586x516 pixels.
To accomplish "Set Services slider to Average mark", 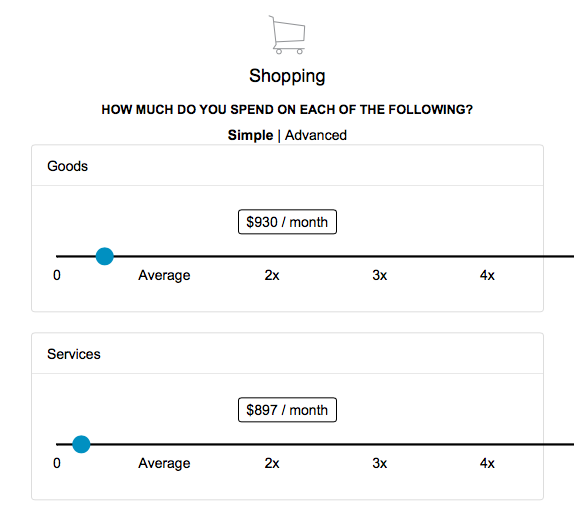I will coord(164,444).
